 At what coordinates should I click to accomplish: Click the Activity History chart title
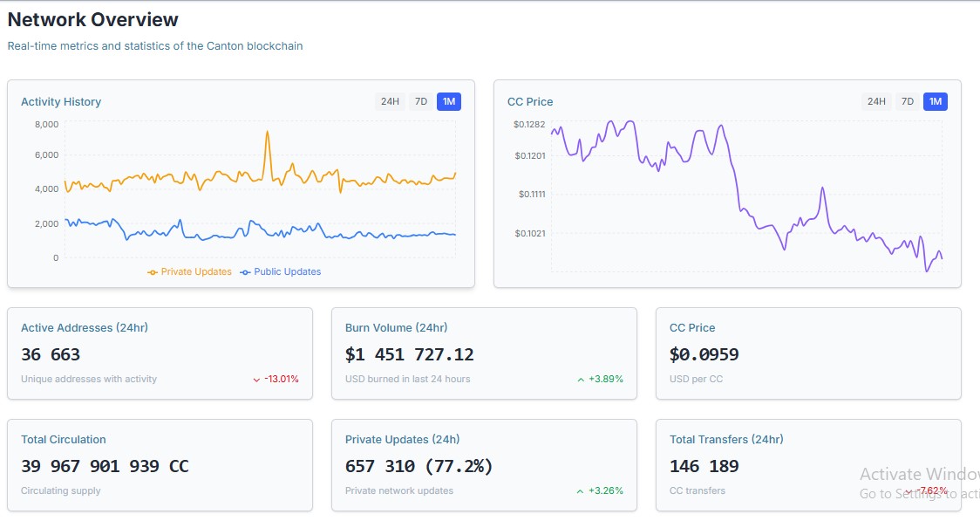61,102
